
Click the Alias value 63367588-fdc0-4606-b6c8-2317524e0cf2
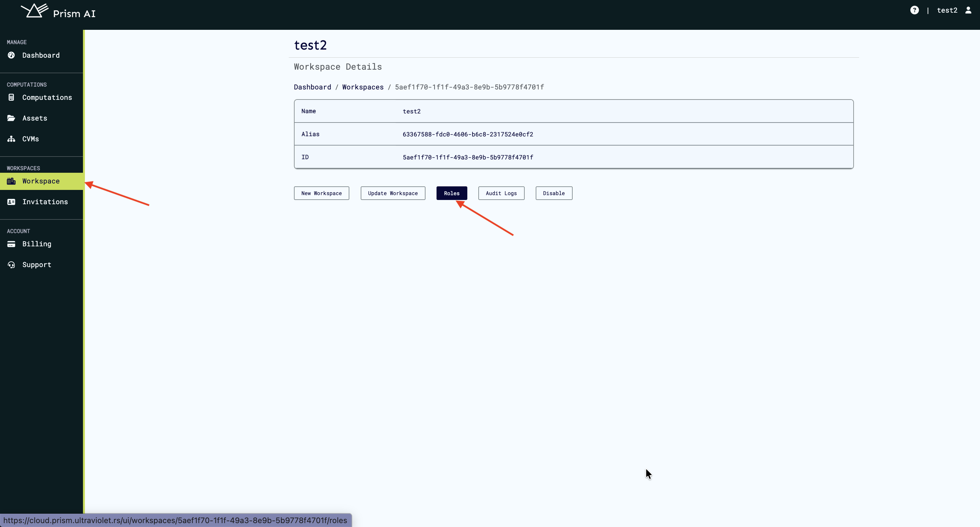click(468, 134)
